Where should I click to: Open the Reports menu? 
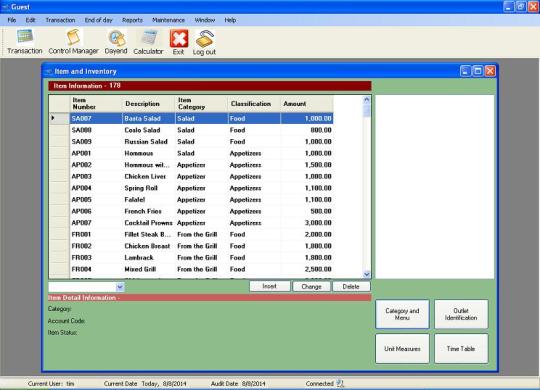pyautogui.click(x=132, y=20)
